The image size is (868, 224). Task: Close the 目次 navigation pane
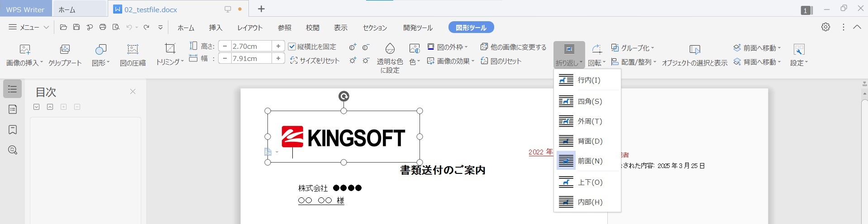pyautogui.click(x=133, y=91)
